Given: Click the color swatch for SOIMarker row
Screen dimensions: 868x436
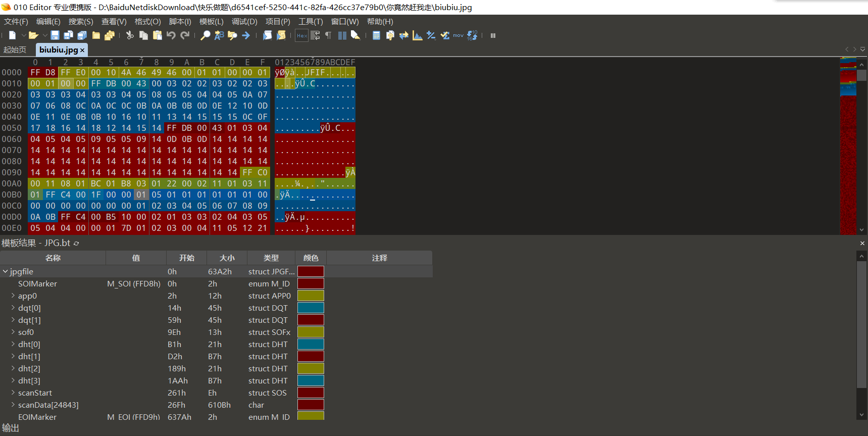Looking at the screenshot, I should [x=311, y=283].
